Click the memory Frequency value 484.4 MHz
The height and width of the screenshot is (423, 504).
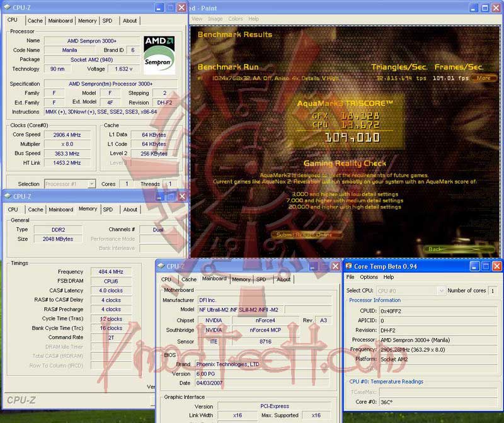point(111,272)
